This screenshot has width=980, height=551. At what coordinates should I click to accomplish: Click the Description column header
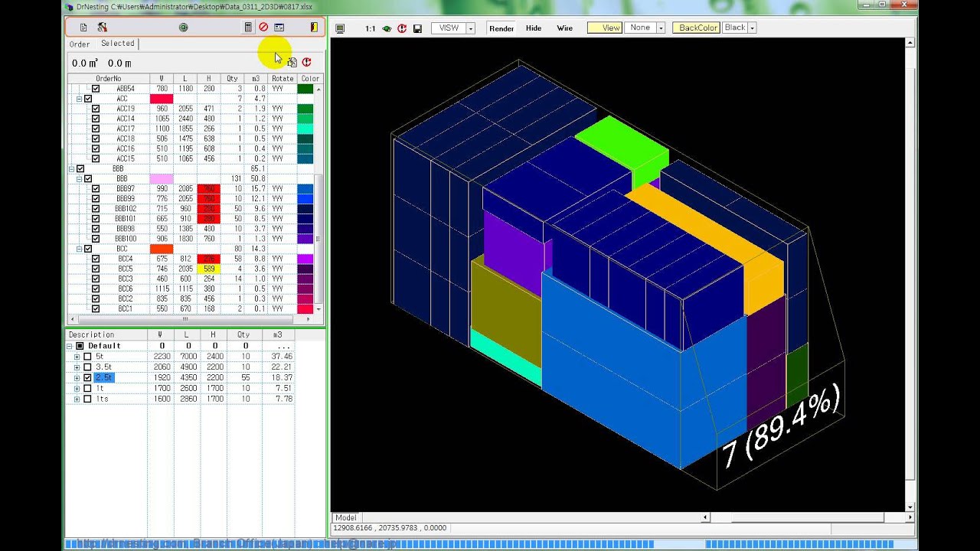106,334
